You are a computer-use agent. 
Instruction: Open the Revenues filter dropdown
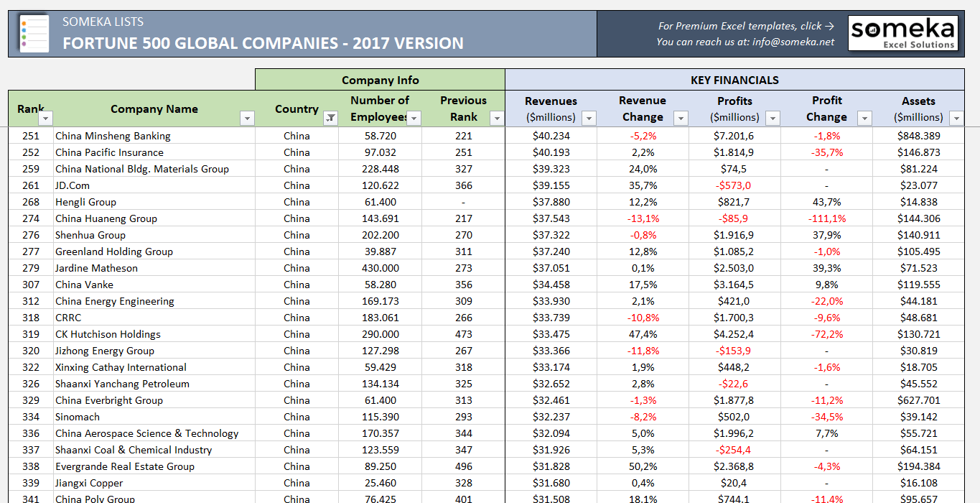(589, 118)
